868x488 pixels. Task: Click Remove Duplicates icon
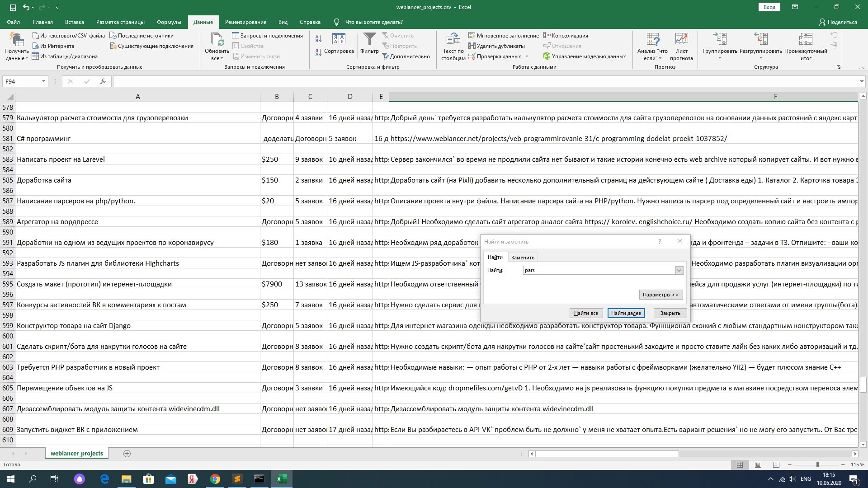click(472, 46)
